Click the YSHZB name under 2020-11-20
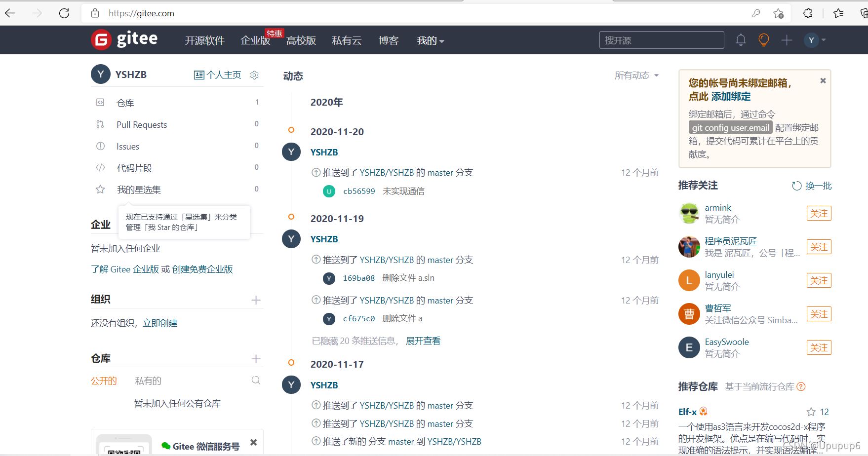 point(324,152)
